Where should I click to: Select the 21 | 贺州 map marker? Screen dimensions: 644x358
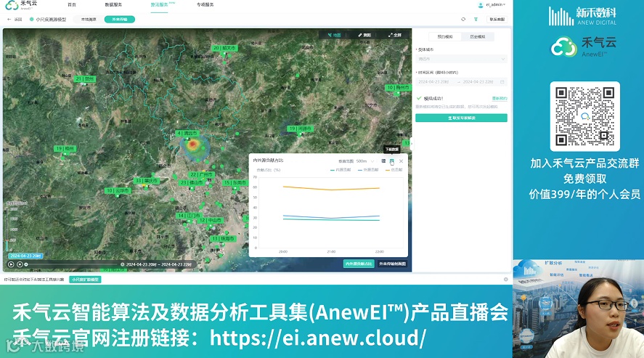[85, 78]
